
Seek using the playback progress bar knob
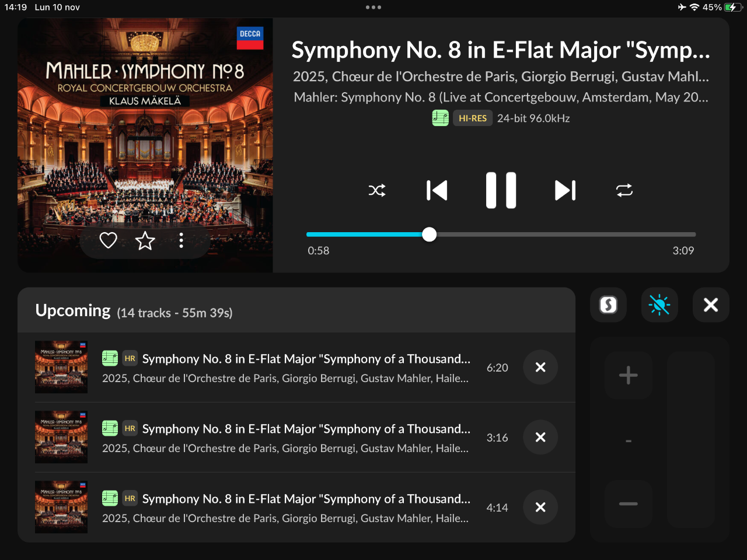coord(430,235)
